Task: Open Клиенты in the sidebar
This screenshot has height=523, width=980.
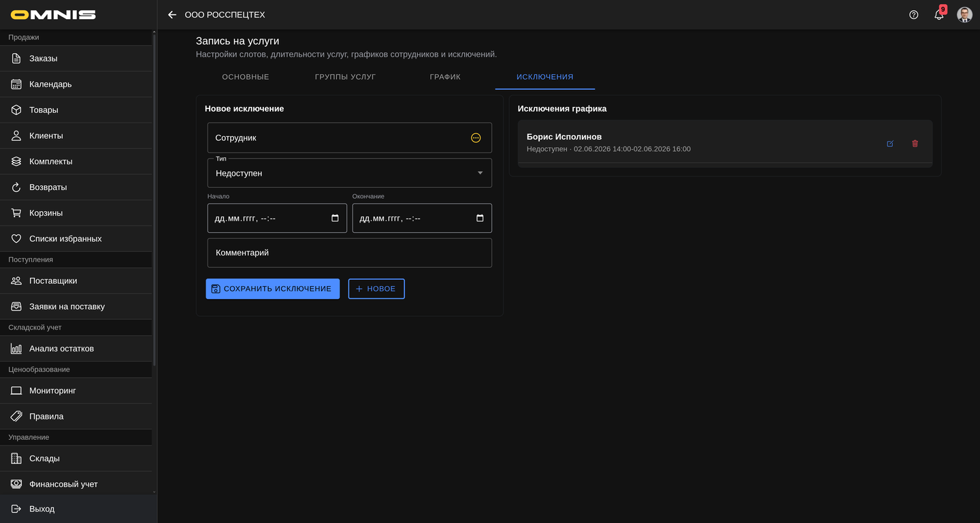Action: click(x=76, y=136)
